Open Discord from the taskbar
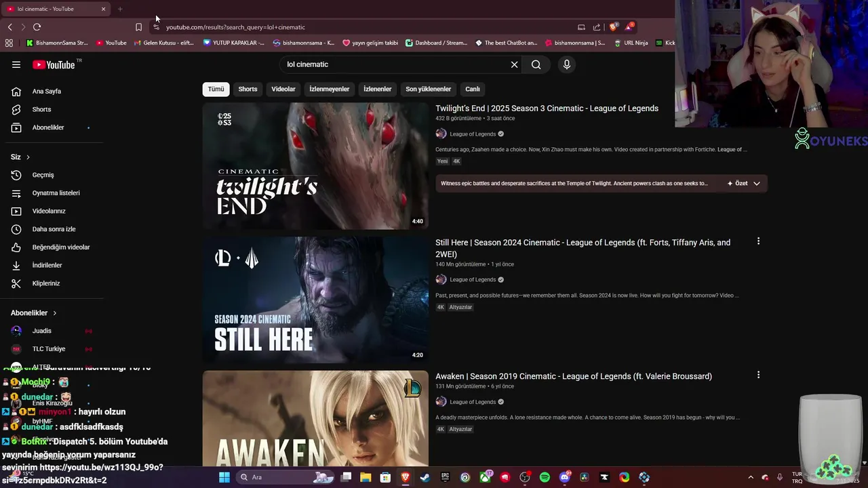 [565, 477]
